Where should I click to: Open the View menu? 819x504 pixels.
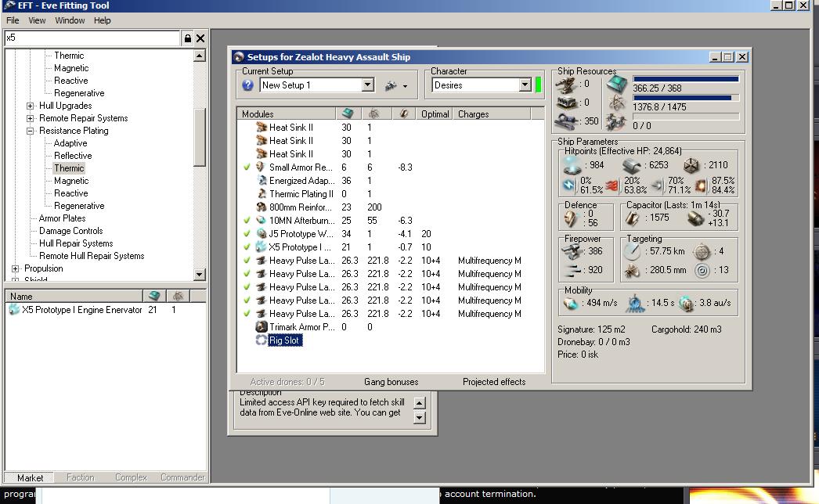(37, 20)
